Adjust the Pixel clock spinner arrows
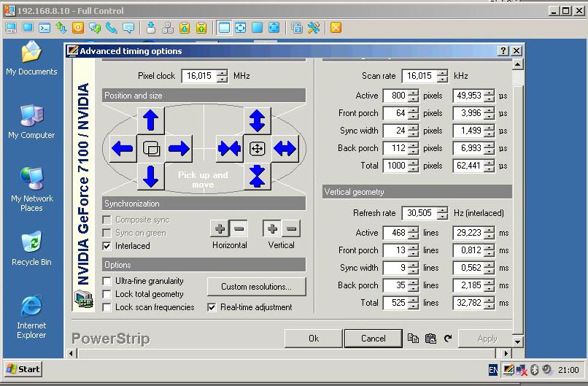The image size is (588, 386). coord(222,76)
